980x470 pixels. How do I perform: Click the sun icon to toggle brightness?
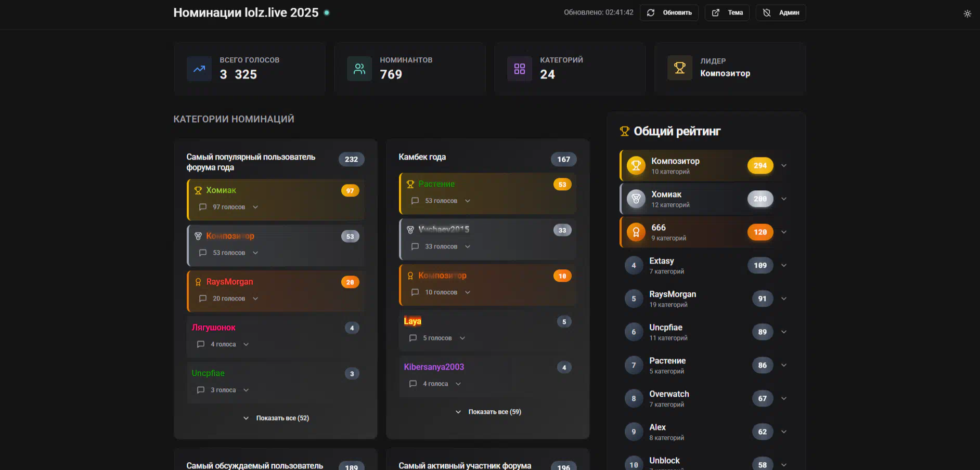click(x=967, y=14)
